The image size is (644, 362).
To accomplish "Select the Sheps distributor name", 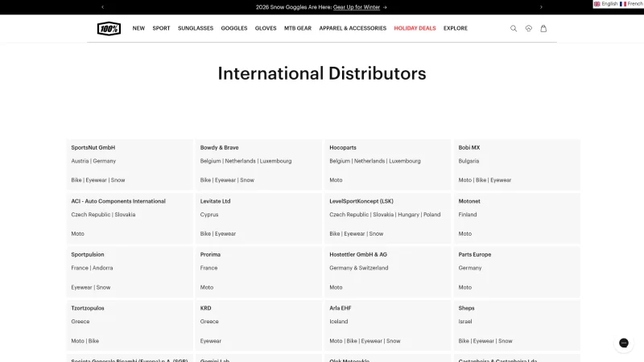I will (x=466, y=308).
